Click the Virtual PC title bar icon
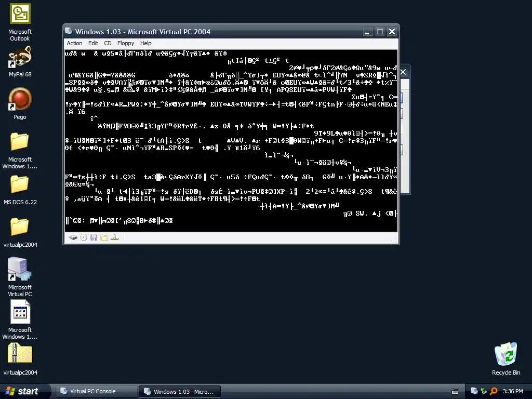 [x=69, y=31]
